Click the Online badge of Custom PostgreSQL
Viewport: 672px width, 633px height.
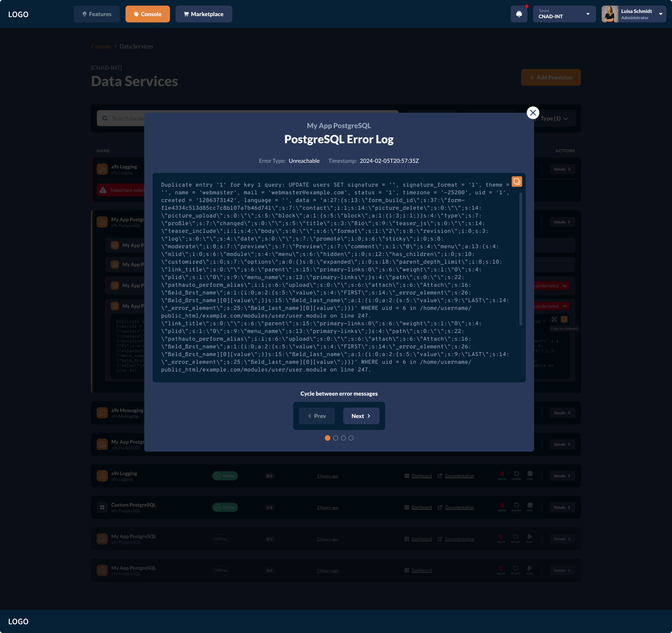point(225,507)
